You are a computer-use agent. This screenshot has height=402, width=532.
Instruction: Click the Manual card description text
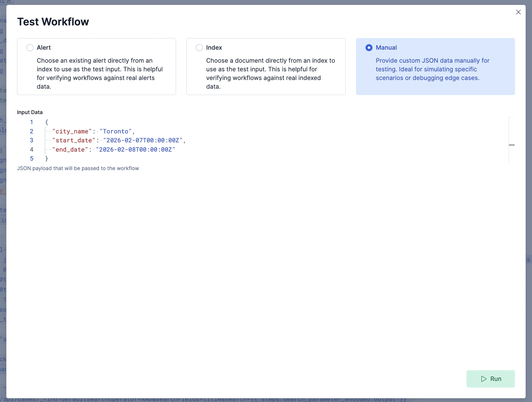[432, 69]
